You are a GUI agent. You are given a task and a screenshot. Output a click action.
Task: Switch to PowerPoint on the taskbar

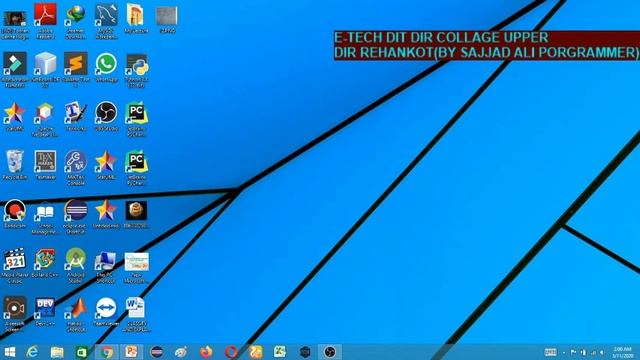pyautogui.click(x=131, y=352)
